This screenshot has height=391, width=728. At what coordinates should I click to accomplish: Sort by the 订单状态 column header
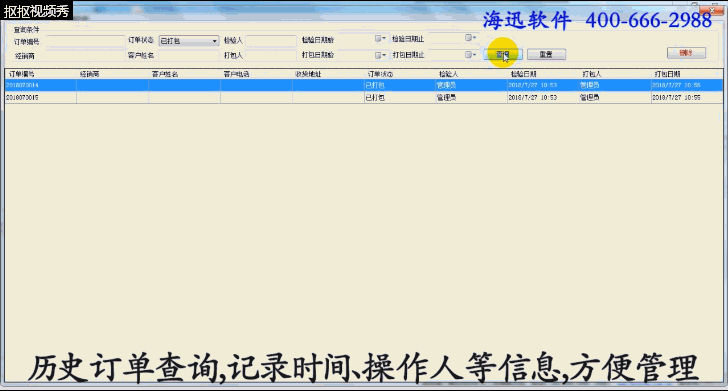point(400,74)
